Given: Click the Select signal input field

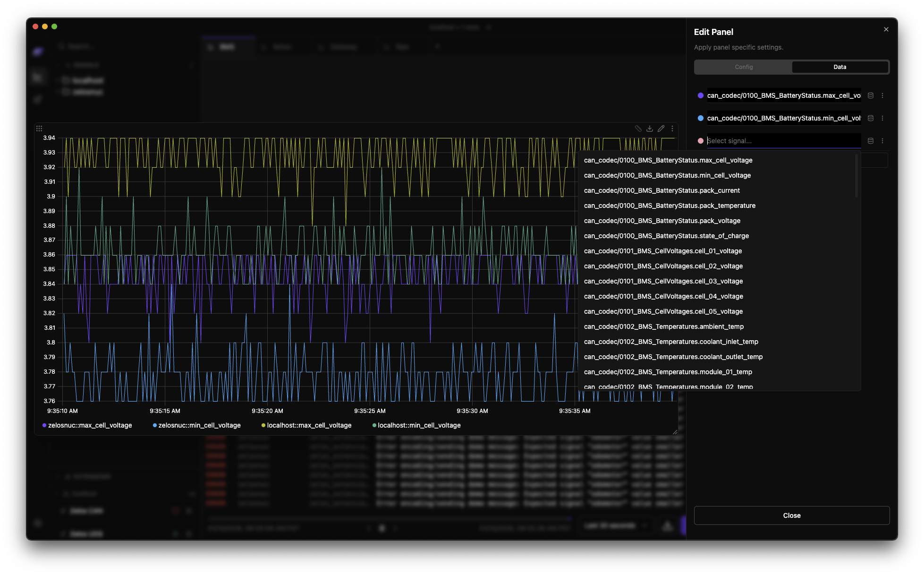Looking at the screenshot, I should [783, 141].
